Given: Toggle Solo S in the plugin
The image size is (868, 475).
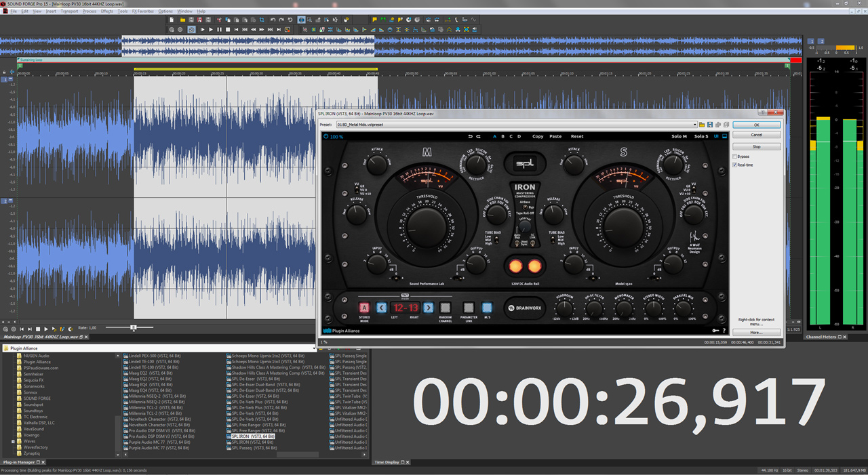Looking at the screenshot, I should point(701,136).
